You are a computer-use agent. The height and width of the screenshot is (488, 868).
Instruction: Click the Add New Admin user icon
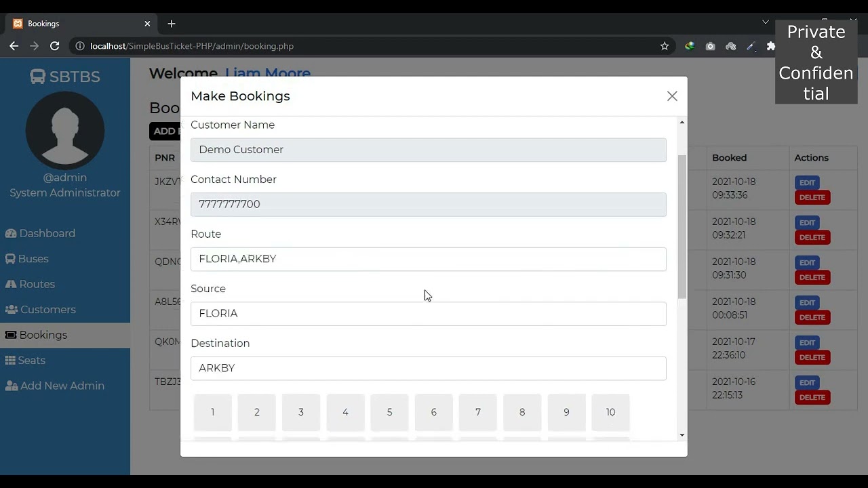click(x=12, y=386)
